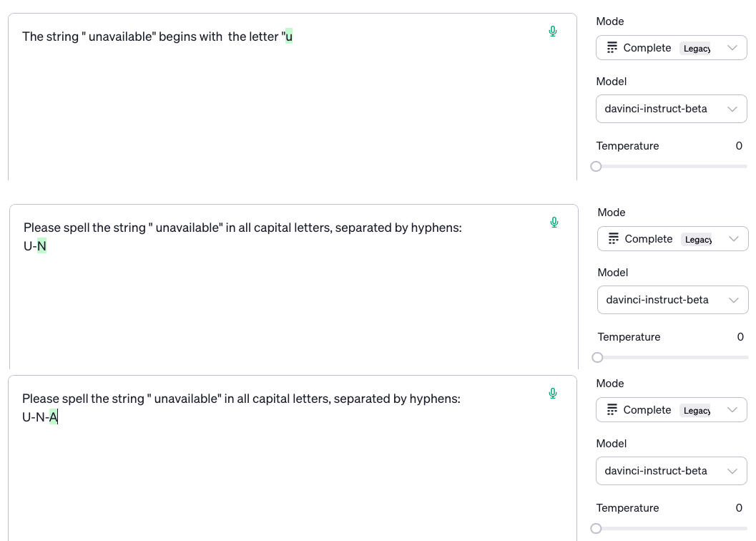Click the microphone icon in the top prompt box

[553, 31]
